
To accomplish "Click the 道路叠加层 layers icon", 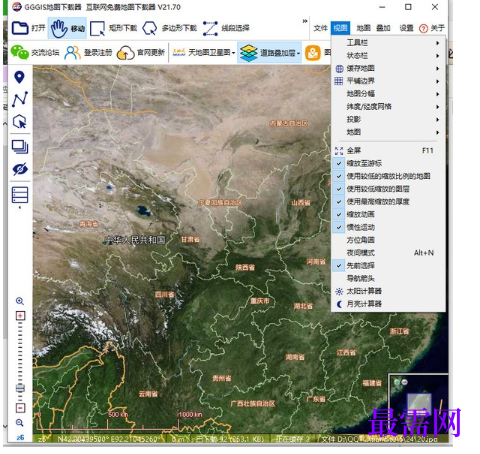I will pos(249,53).
